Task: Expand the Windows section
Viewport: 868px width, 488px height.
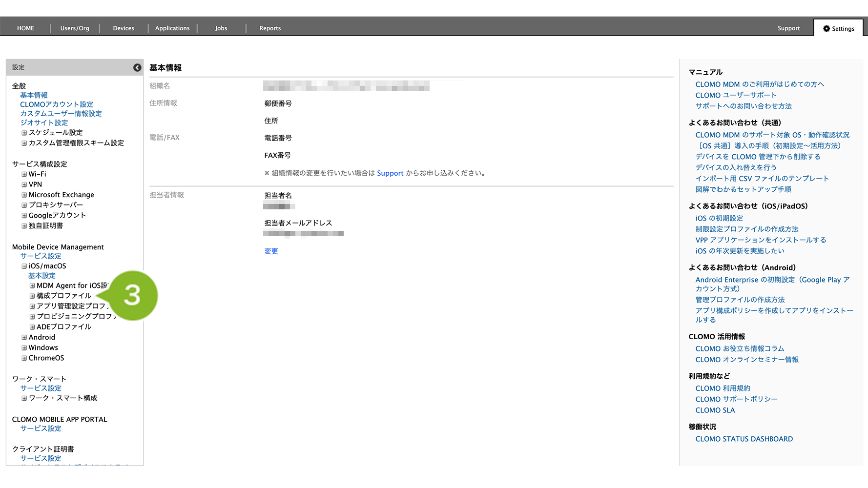Action: coord(24,348)
